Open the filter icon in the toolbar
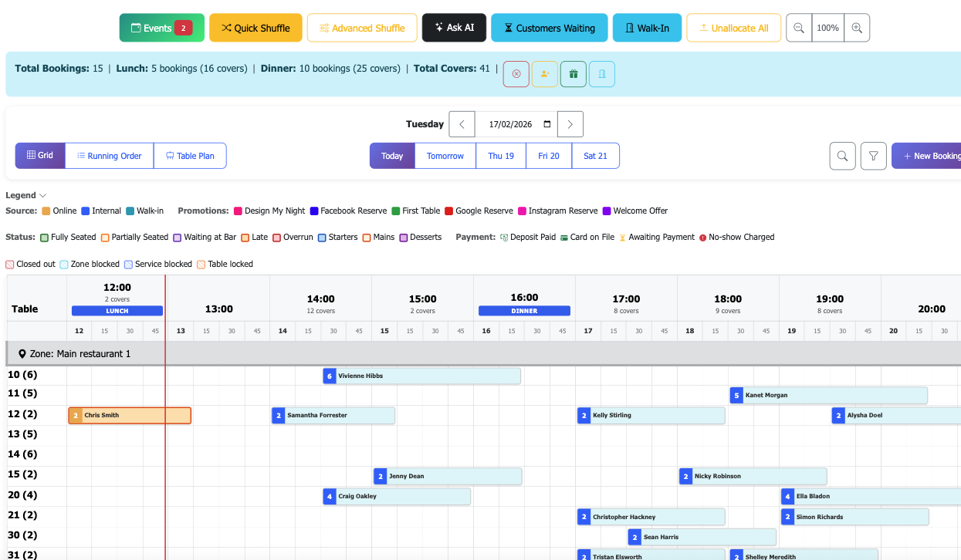 pos(873,155)
